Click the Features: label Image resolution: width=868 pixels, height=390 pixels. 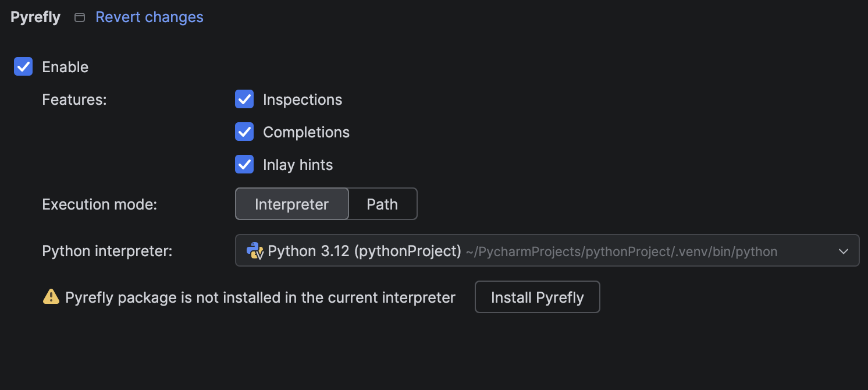tap(74, 100)
